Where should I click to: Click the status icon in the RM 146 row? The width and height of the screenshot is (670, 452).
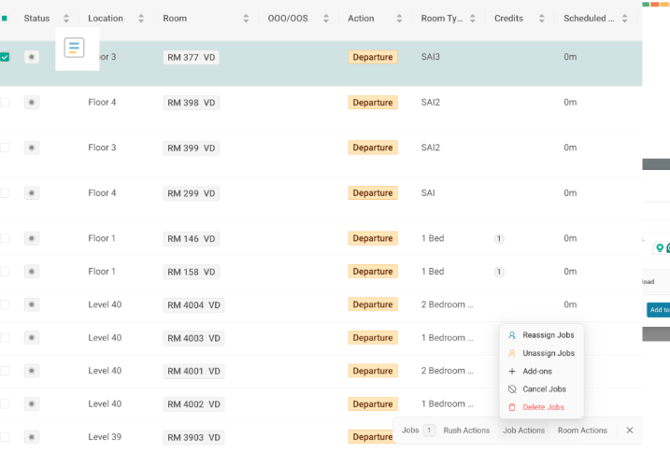click(x=32, y=238)
